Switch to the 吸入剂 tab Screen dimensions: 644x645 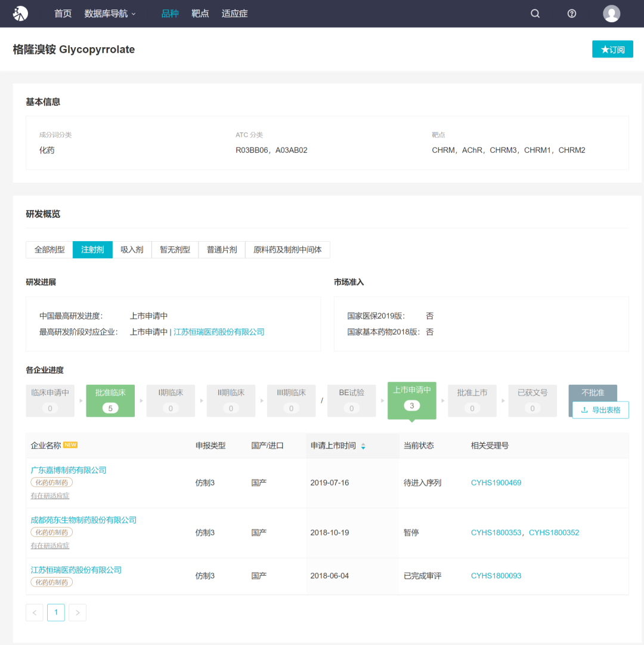point(132,249)
